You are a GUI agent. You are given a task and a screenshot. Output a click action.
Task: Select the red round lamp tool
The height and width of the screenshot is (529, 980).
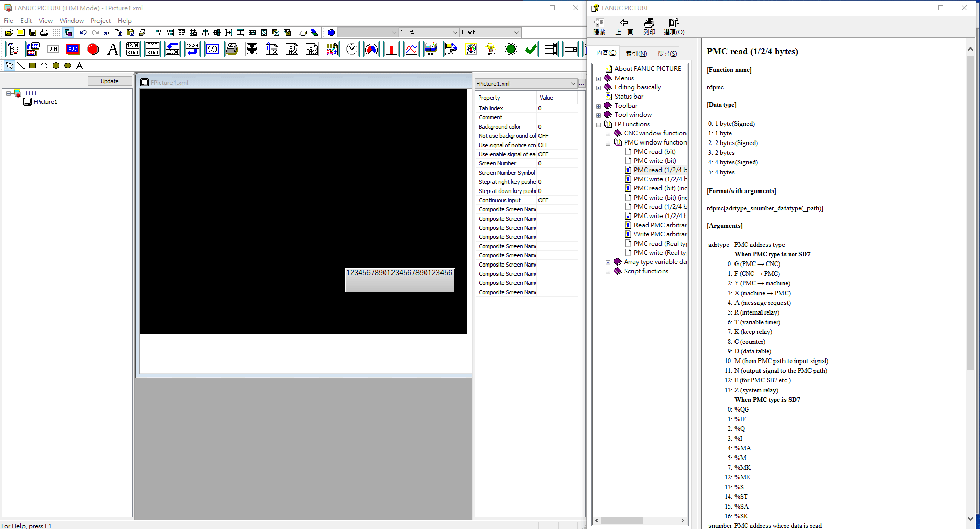[x=93, y=50]
